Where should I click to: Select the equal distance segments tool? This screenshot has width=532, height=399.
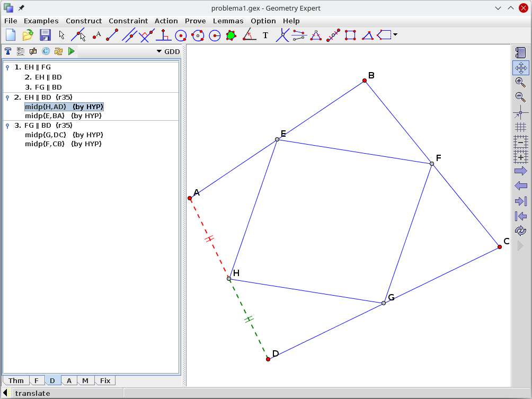pyautogui.click(x=299, y=36)
